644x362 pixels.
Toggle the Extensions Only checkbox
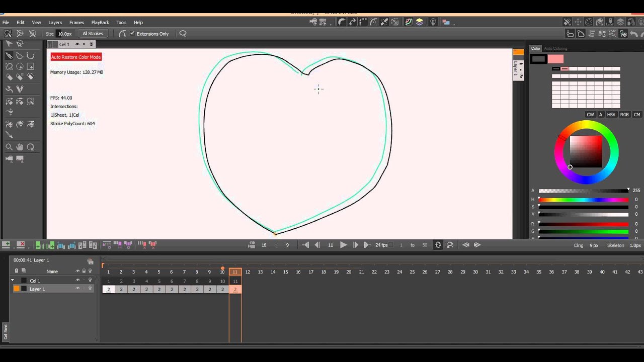(132, 33)
